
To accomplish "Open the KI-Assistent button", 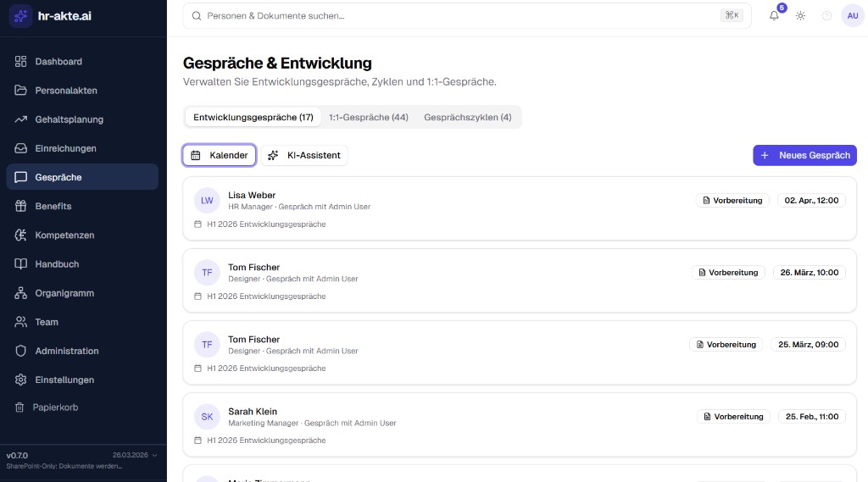I will [x=304, y=155].
